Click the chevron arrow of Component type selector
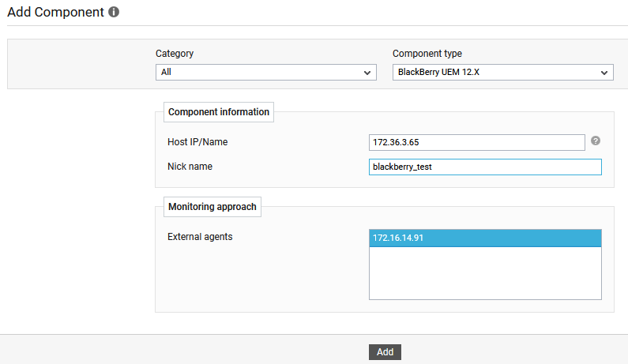This screenshot has width=628, height=364. point(604,73)
